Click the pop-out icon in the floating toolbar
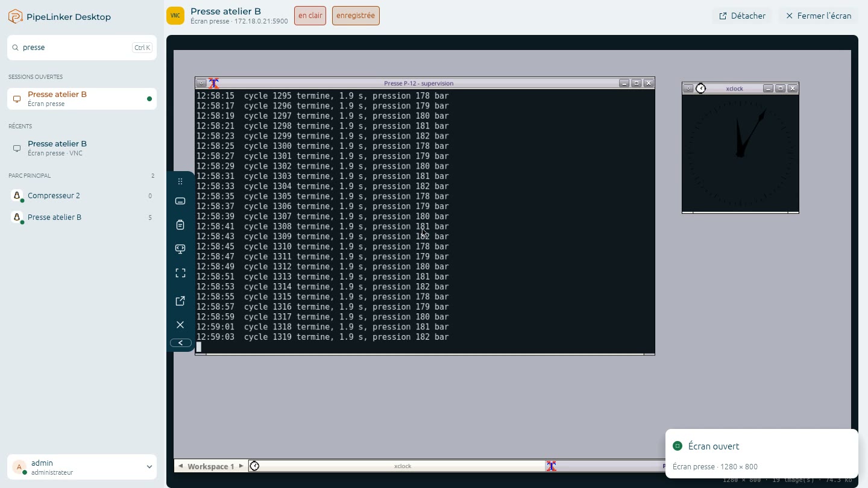Viewport: 868px width, 488px height. click(180, 301)
